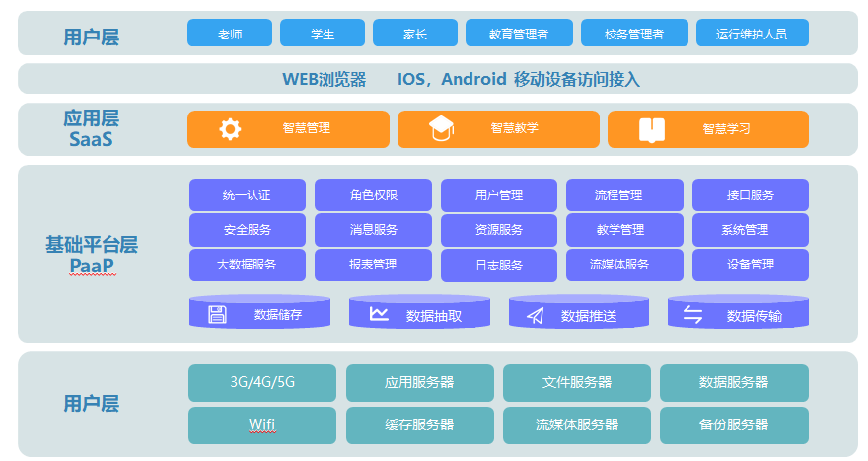This screenshot has width=868, height=461.
Task: Click the 备份服务器 block
Action: pyautogui.click(x=733, y=424)
